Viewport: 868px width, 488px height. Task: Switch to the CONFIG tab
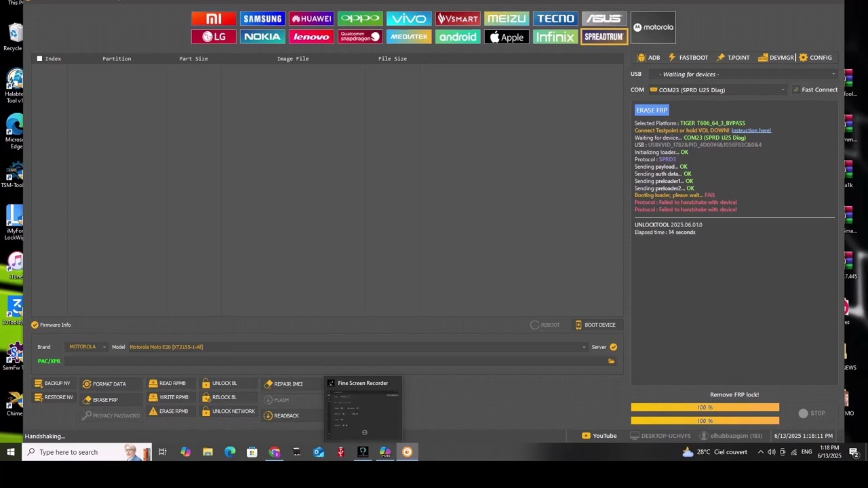point(815,58)
